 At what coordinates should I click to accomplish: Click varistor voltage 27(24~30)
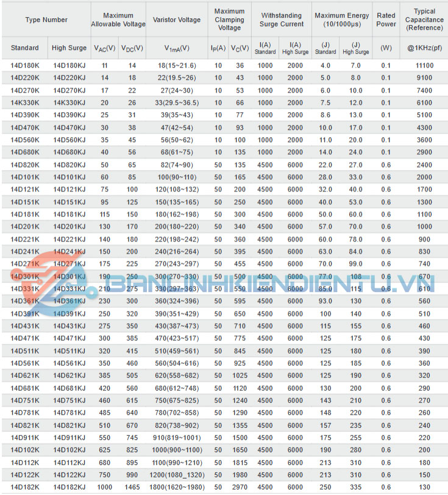177,91
